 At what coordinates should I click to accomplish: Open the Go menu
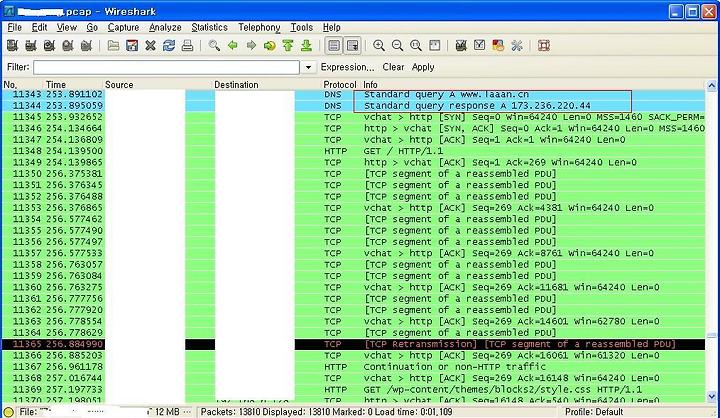(x=92, y=28)
